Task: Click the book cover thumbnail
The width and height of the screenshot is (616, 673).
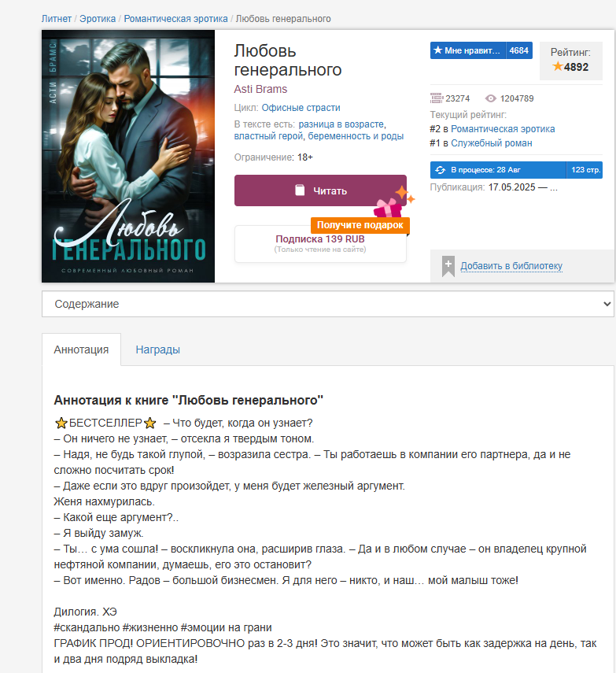Action: (128, 156)
